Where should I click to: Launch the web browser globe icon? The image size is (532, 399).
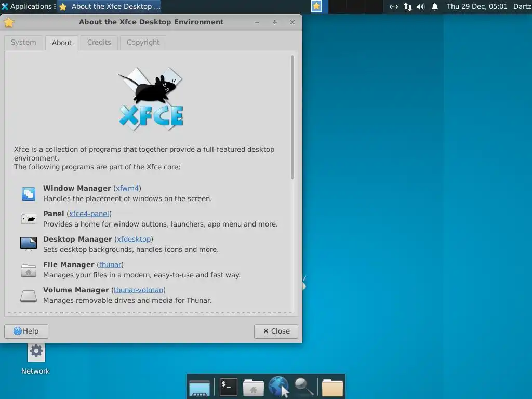click(278, 387)
